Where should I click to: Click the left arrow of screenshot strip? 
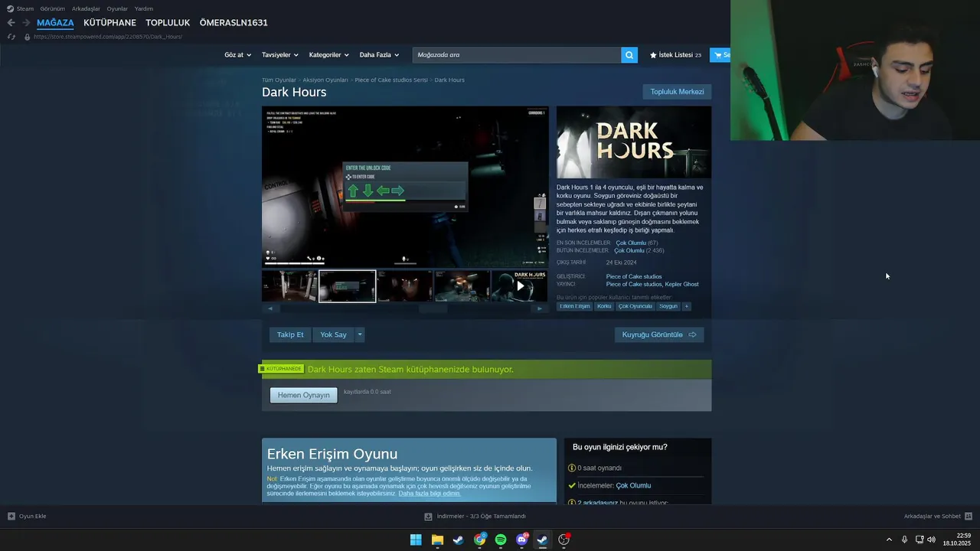click(x=269, y=308)
